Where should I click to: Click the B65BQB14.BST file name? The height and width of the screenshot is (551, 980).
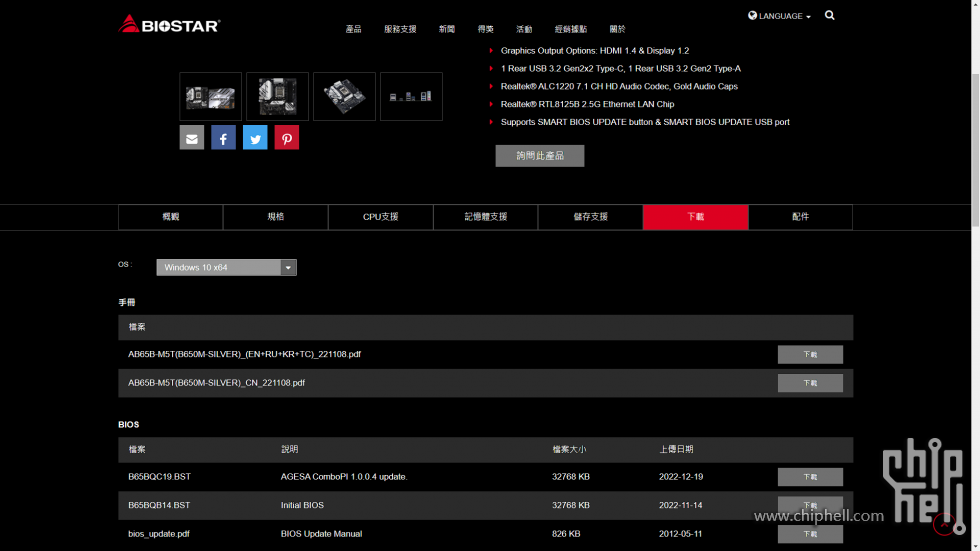[159, 505]
